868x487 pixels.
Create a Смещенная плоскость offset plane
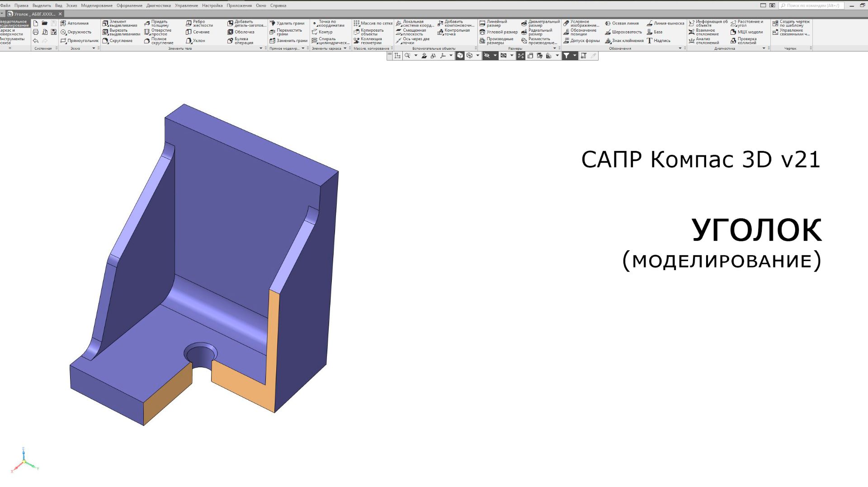(x=411, y=32)
